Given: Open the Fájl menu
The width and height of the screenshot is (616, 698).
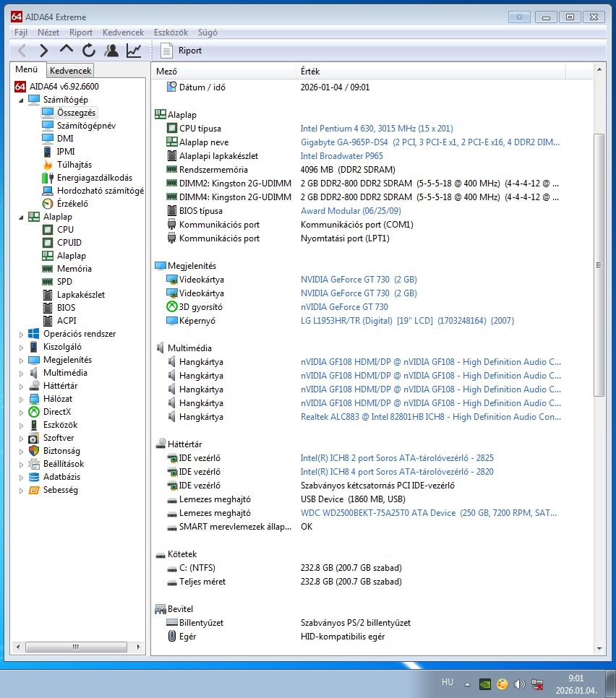Looking at the screenshot, I should pyautogui.click(x=21, y=33).
